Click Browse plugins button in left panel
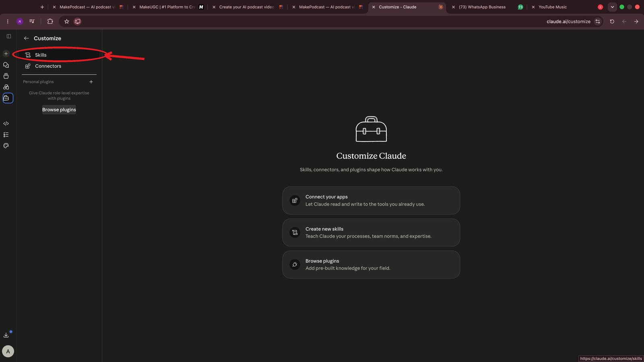Screen dimensions: 644x362 coord(59,109)
